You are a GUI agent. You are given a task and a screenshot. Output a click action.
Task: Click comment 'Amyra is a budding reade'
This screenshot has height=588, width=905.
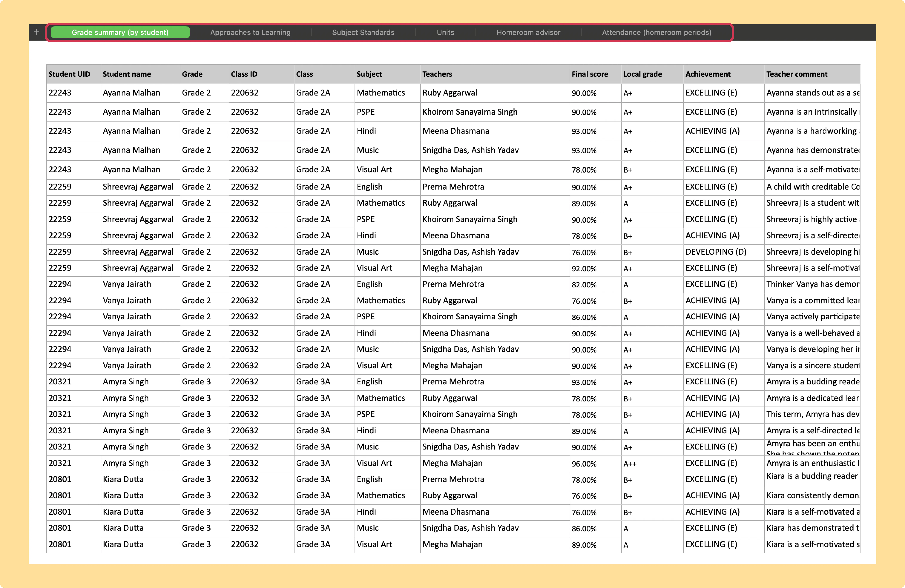click(812, 382)
